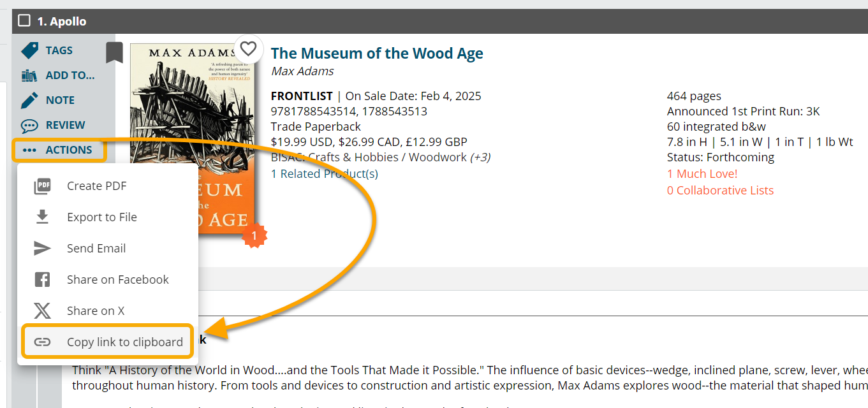
Task: Select Send Email from menu
Action: pyautogui.click(x=96, y=248)
